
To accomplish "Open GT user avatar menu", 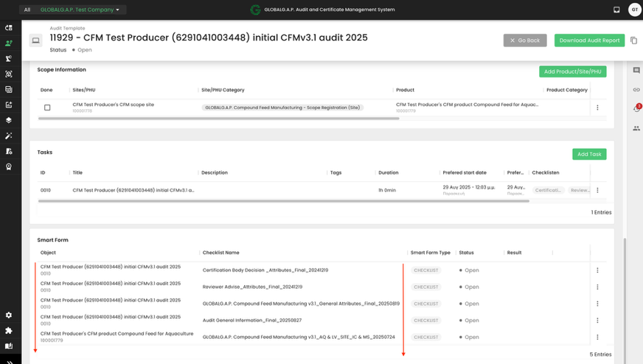I will click(634, 10).
